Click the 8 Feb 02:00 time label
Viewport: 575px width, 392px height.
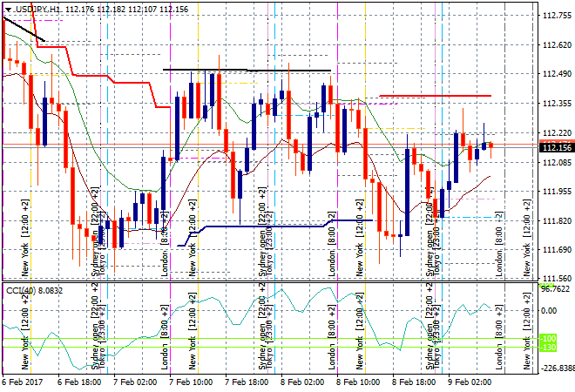(302, 382)
